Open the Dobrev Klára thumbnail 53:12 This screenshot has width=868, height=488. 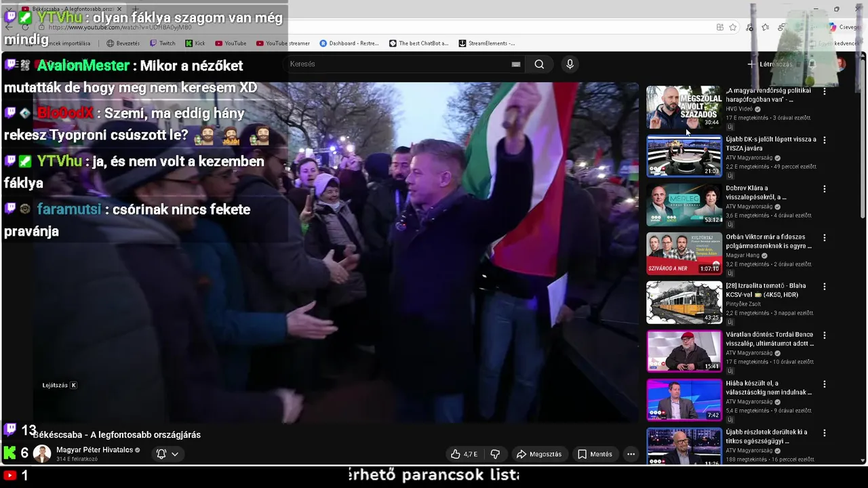pyautogui.click(x=684, y=205)
